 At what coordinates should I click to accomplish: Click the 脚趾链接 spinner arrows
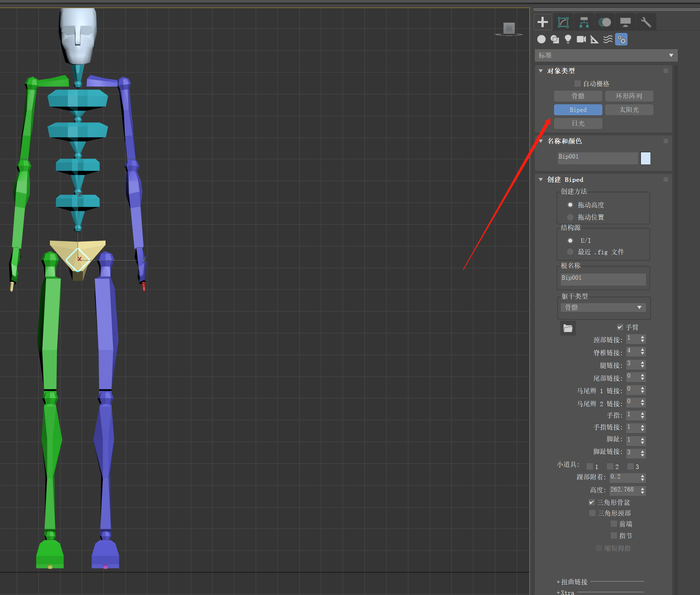[x=643, y=453]
